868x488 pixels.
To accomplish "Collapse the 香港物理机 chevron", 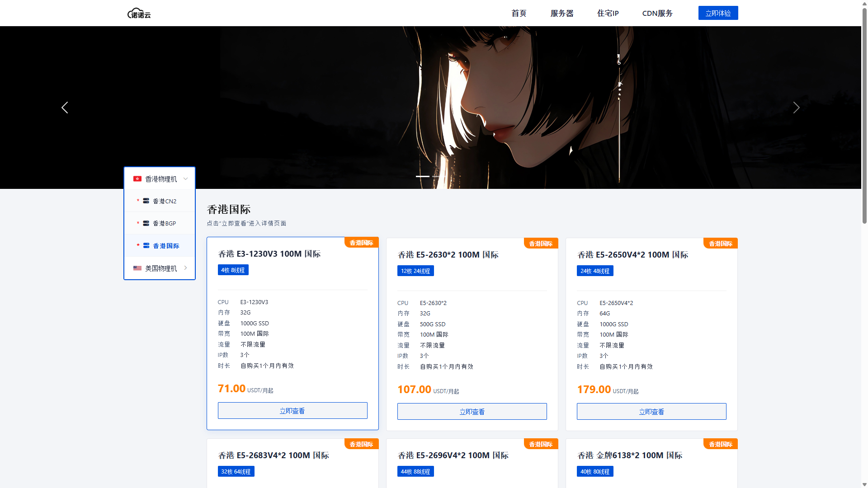I will coord(185,179).
